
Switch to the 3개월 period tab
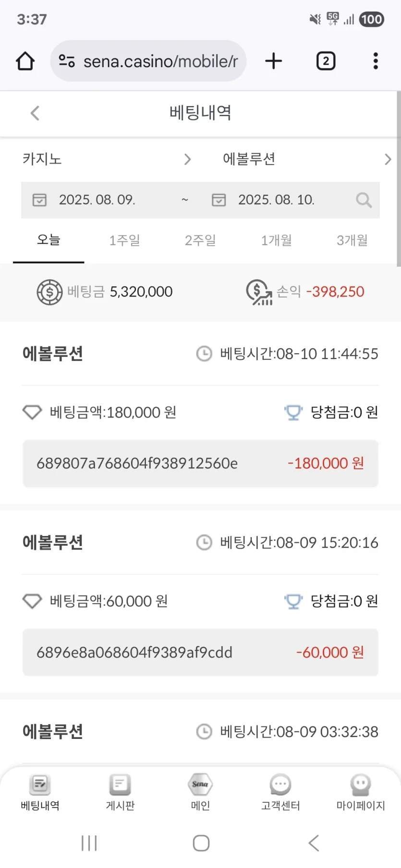coord(352,240)
